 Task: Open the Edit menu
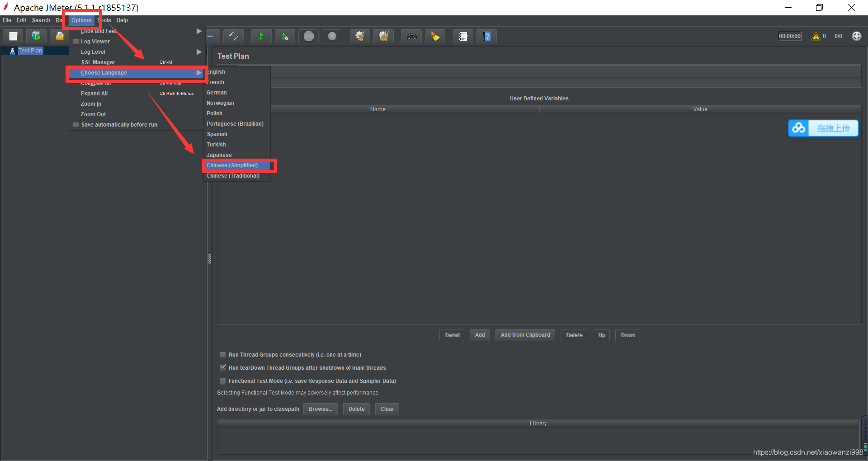[x=21, y=20]
